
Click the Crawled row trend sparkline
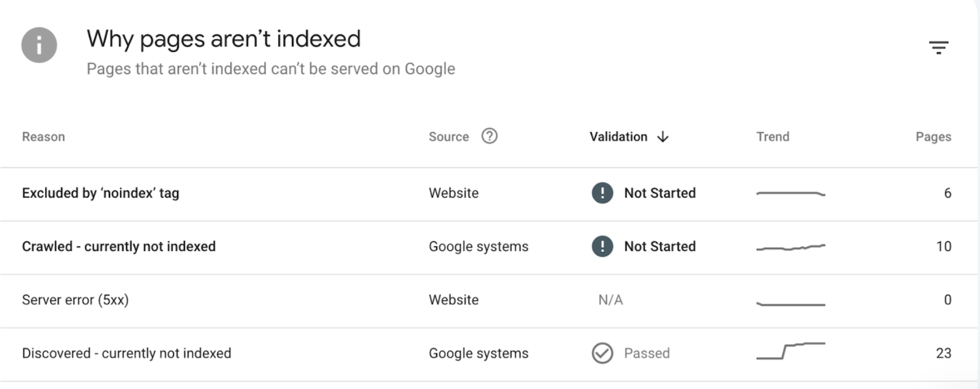point(791,247)
